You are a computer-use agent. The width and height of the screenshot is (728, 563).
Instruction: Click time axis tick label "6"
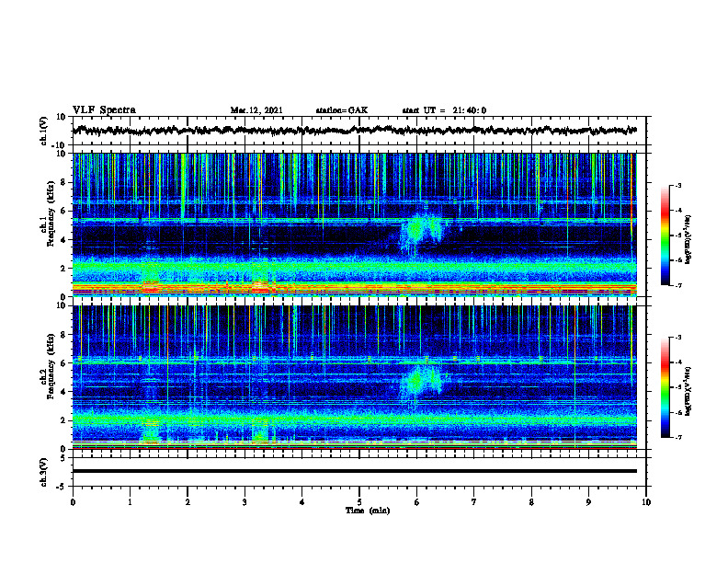(x=417, y=502)
